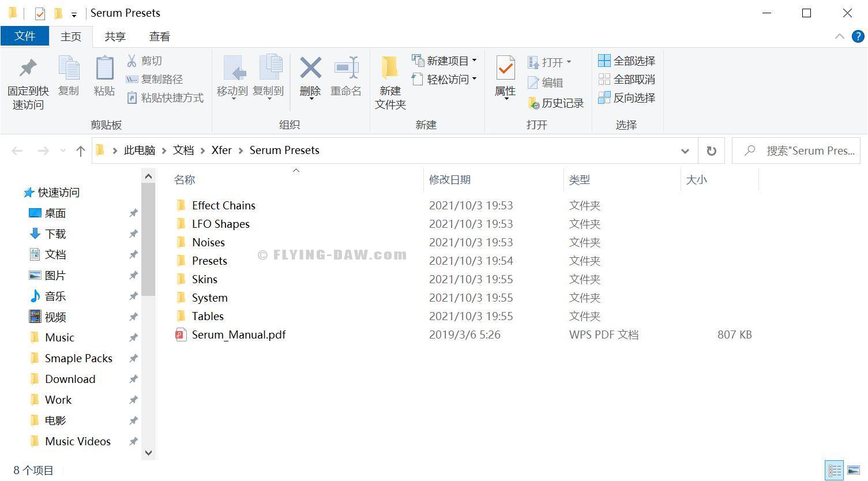
Task: Select the LFO Shapes folder
Action: [x=221, y=224]
